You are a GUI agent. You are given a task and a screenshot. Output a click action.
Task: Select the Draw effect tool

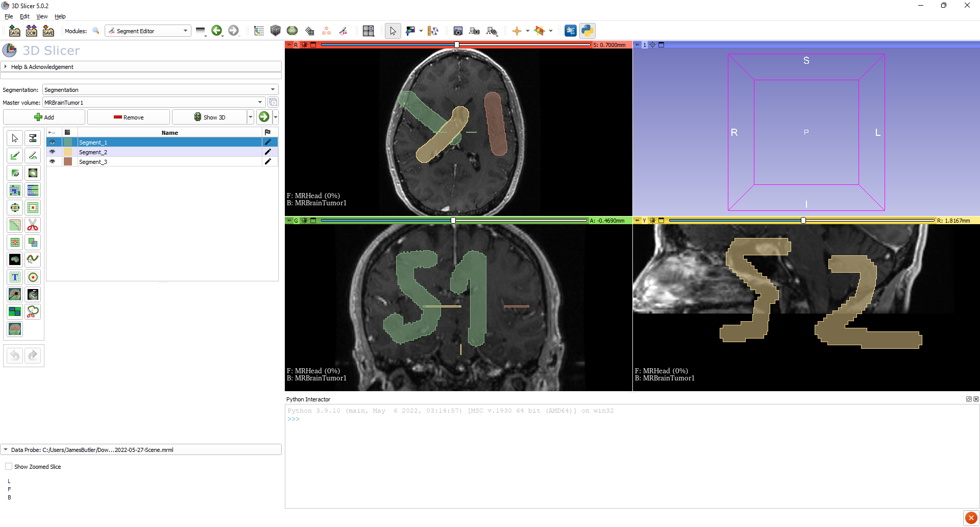pos(33,156)
